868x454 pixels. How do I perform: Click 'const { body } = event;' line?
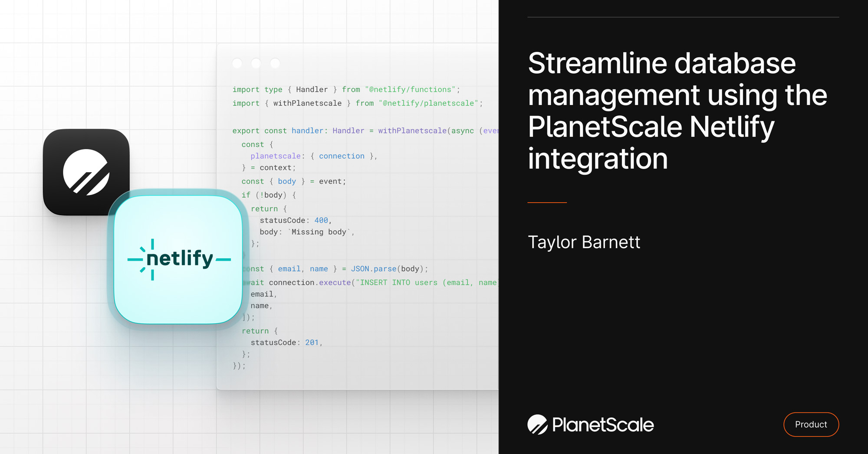tap(294, 181)
